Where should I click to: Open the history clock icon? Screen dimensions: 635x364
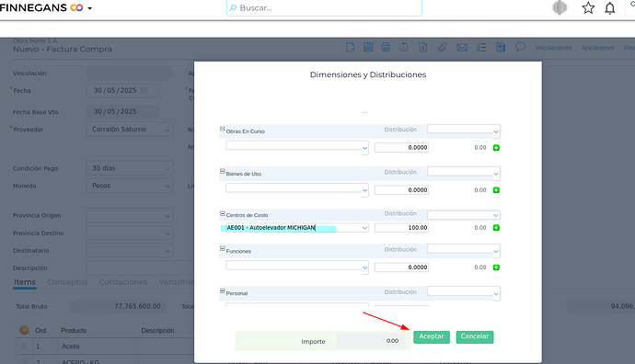click(x=404, y=47)
